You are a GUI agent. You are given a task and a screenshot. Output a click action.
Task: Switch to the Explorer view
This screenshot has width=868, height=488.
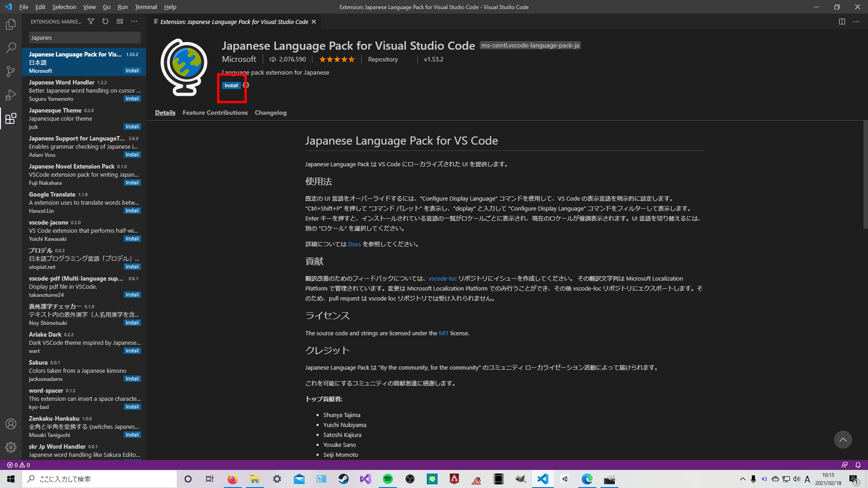point(11,24)
